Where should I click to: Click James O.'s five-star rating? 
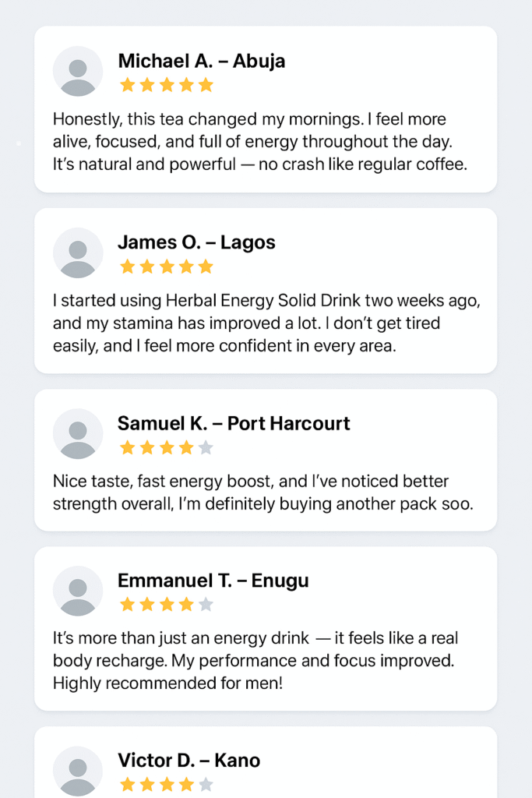pyautogui.click(x=166, y=267)
